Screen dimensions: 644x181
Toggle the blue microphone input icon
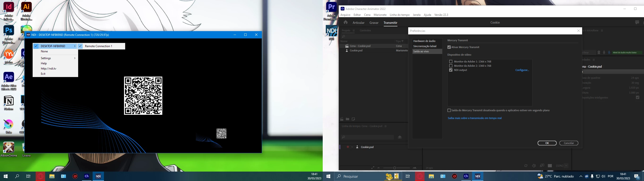coord(609,53)
